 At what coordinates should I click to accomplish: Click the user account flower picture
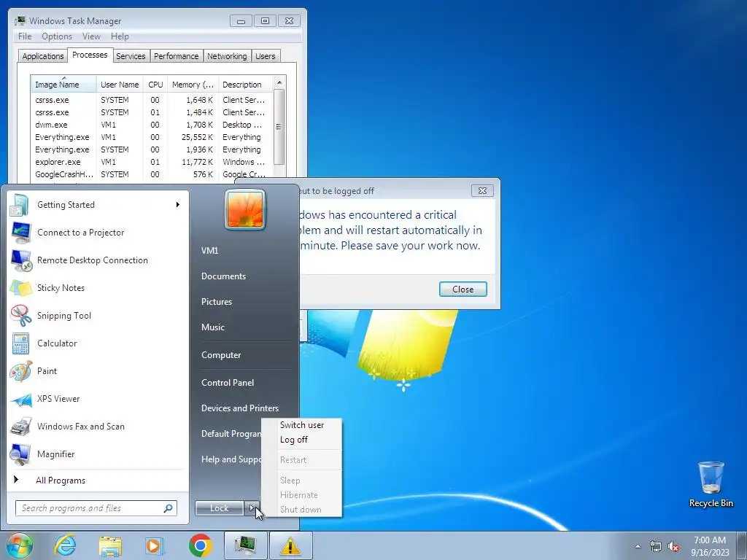tap(245, 209)
